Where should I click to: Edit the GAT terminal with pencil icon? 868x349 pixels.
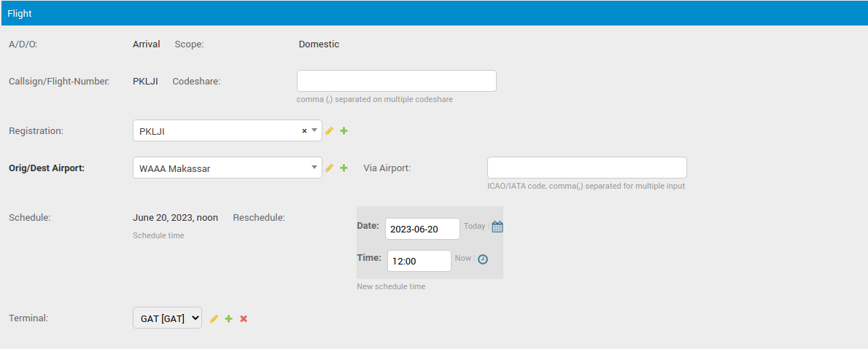(214, 318)
